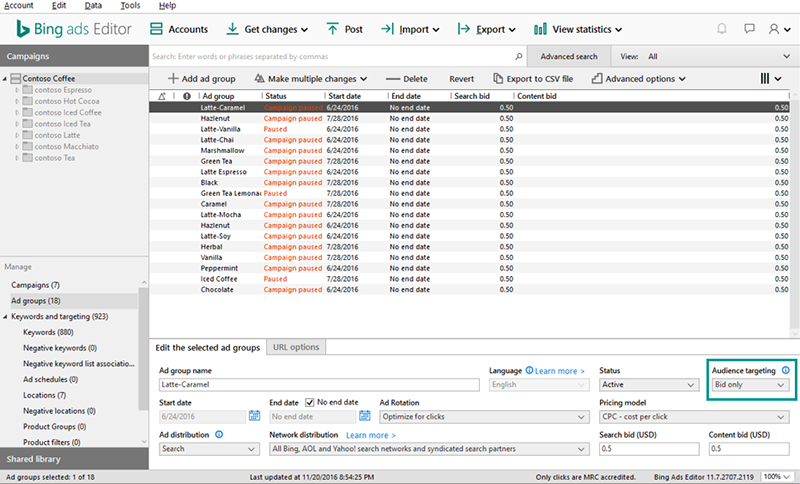Select the Peppermint ad group row
The width and height of the screenshot is (800, 484).
coord(469,268)
